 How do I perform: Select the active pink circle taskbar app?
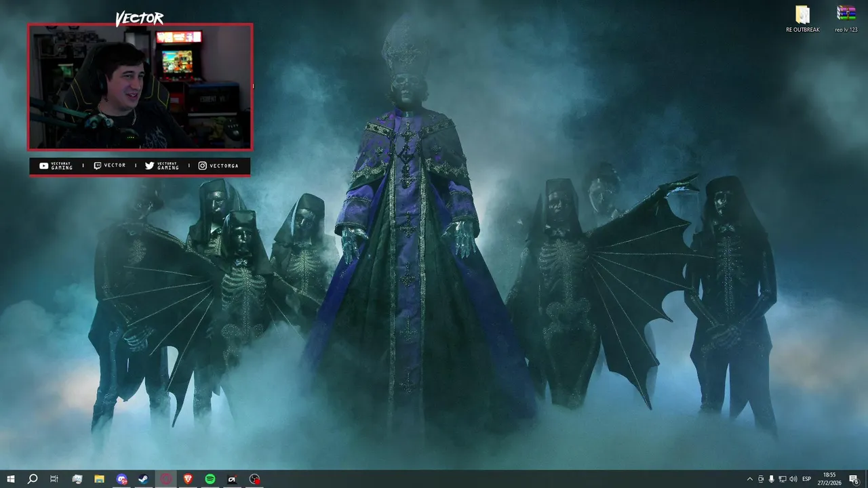pyautogui.click(x=166, y=479)
